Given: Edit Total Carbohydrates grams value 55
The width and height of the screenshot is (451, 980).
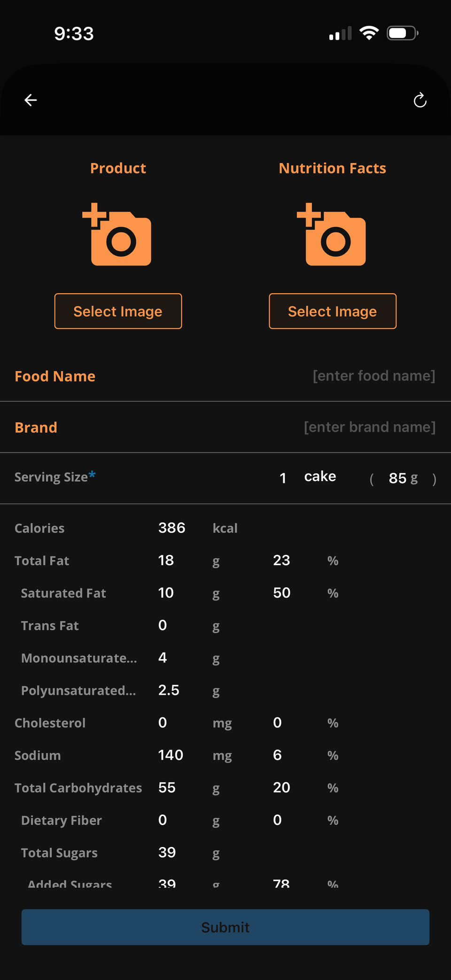Looking at the screenshot, I should (167, 788).
